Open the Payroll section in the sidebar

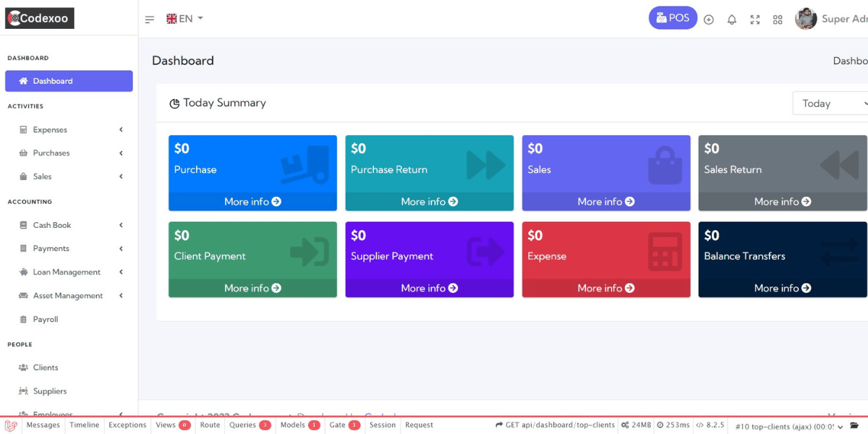[x=45, y=319]
